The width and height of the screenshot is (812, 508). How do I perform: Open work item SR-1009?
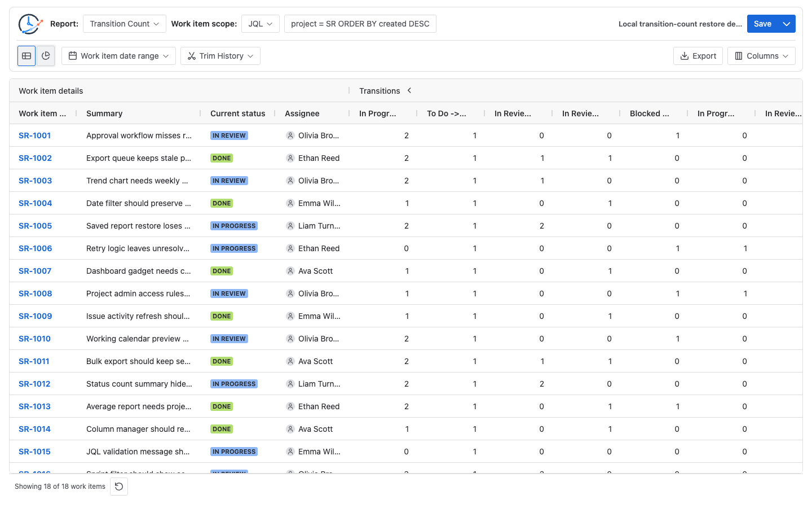pos(35,316)
